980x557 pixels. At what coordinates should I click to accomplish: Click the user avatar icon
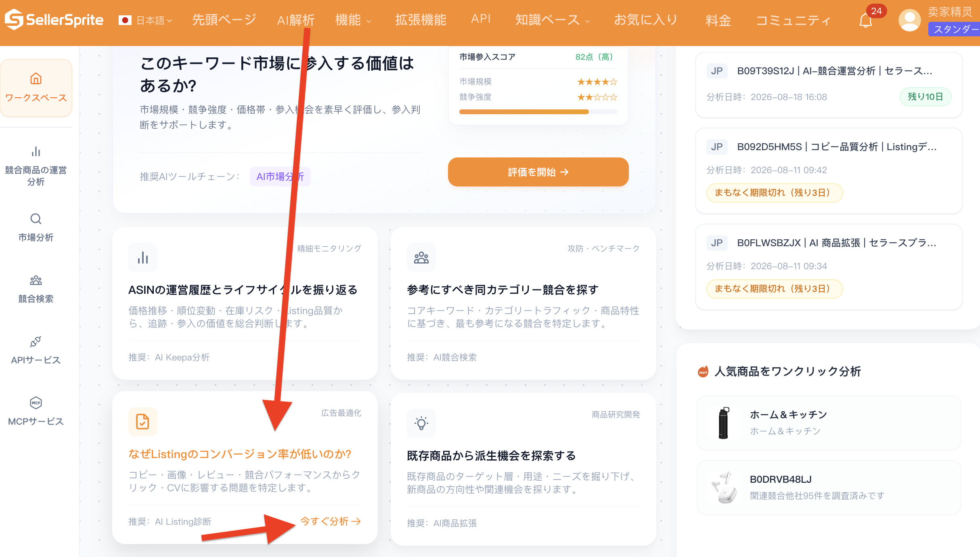(909, 20)
